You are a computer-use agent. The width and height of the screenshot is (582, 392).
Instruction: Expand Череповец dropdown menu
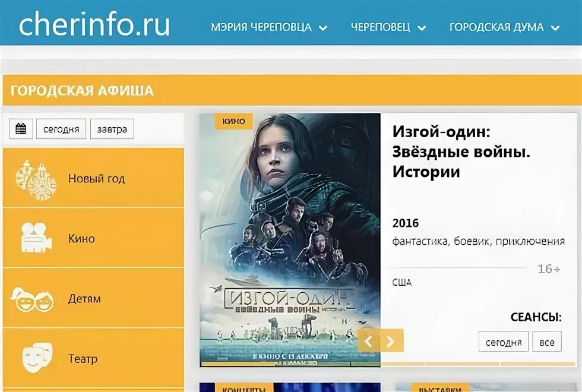tap(388, 27)
